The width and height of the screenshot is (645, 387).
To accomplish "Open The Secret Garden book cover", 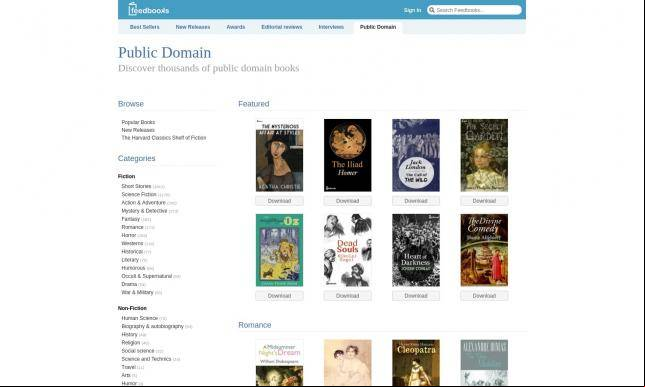I will pos(484,155).
